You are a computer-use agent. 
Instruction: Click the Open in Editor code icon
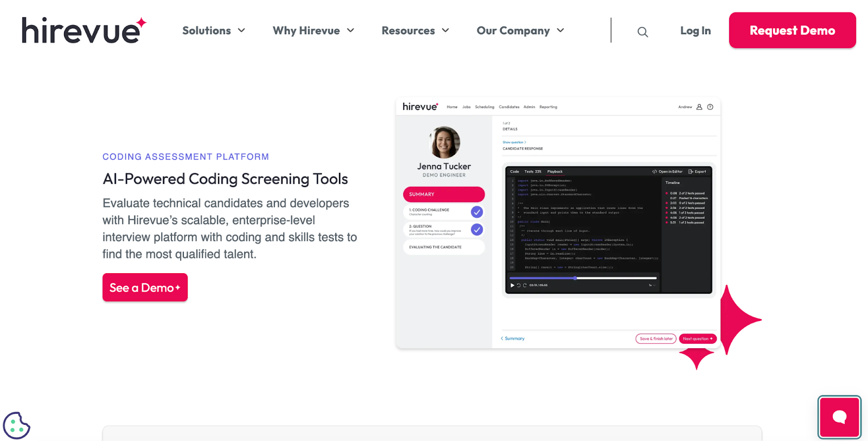(655, 172)
